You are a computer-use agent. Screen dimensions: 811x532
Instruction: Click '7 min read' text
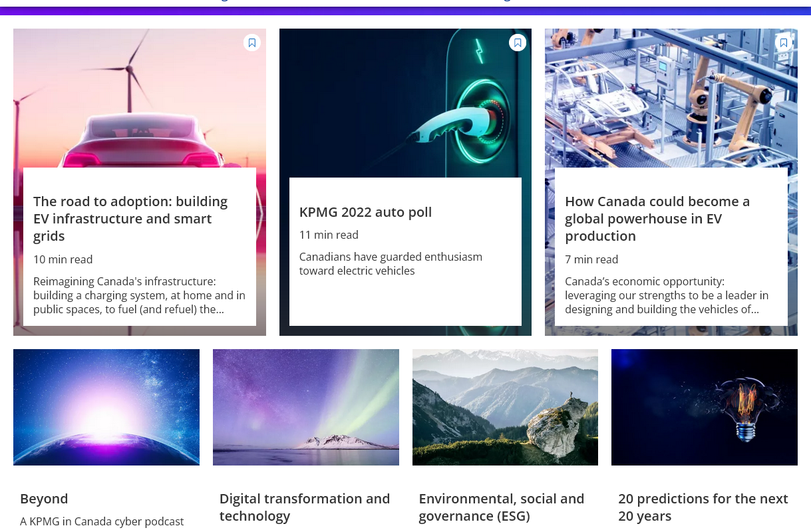tap(591, 259)
